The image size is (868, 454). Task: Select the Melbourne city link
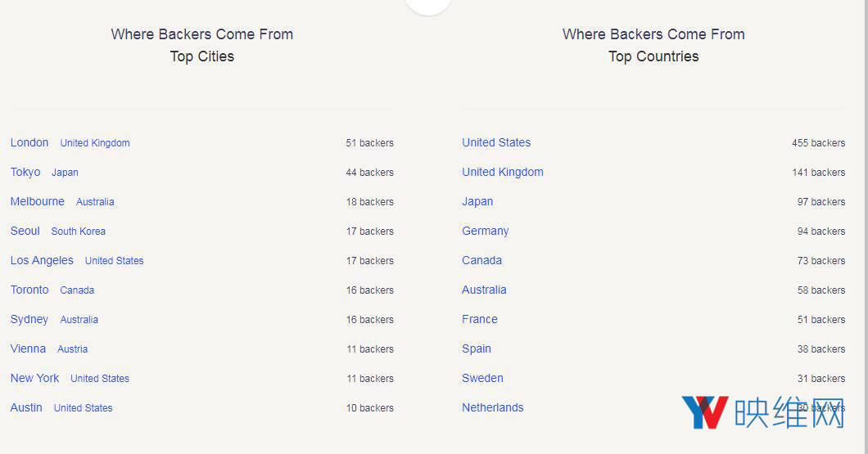coord(38,201)
